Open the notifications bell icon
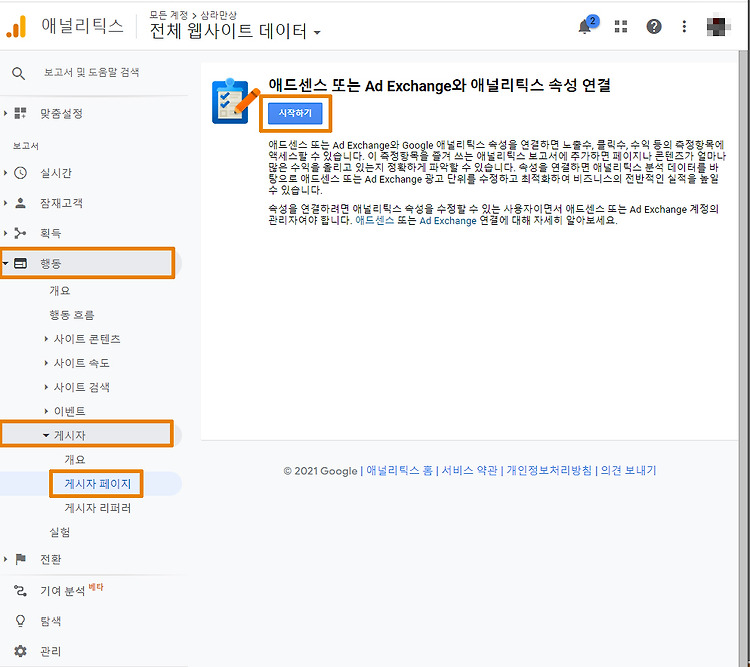The height and width of the screenshot is (667, 750). [585, 26]
